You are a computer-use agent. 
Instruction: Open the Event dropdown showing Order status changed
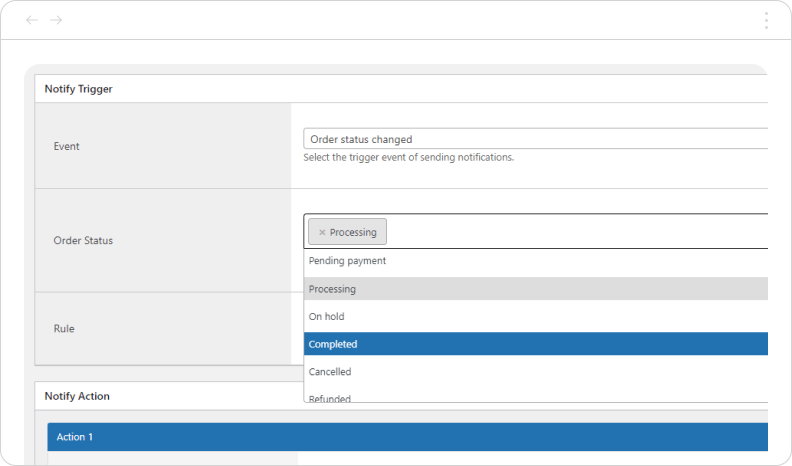pos(535,139)
